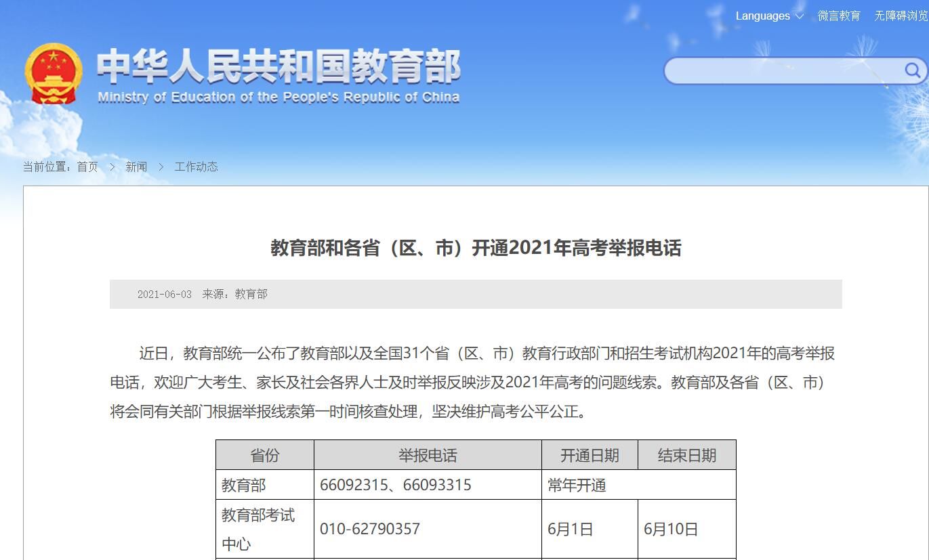Viewport: 929px width, 560px height.
Task: Click the English Ministry of Education subtitle
Action: pos(278,98)
